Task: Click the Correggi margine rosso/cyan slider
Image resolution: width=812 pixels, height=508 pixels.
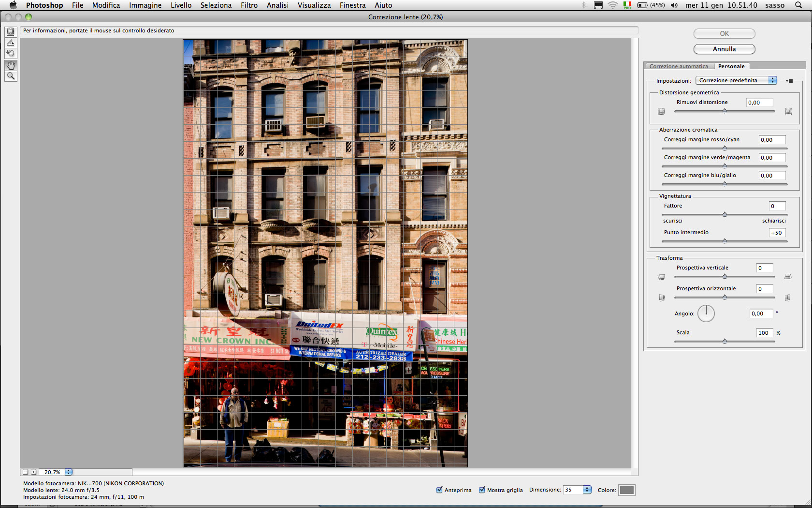Action: tap(725, 148)
